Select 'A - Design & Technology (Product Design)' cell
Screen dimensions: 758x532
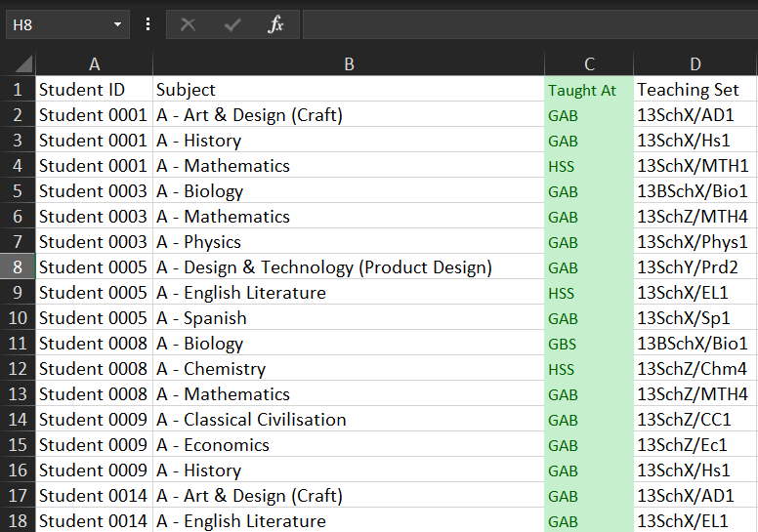tap(349, 266)
